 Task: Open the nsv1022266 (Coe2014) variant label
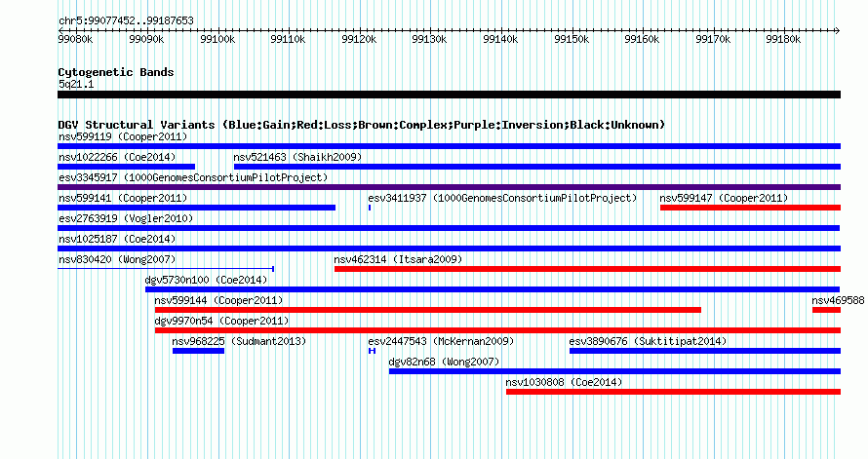117,157
